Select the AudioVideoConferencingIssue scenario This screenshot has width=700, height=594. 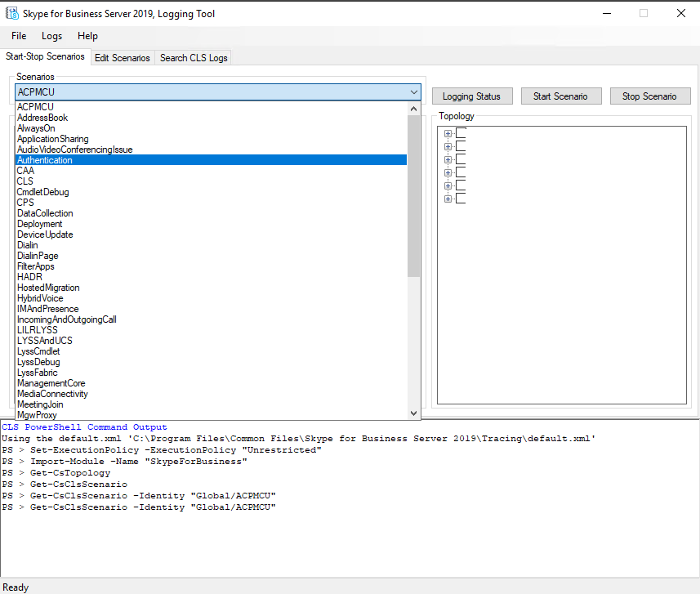pos(212,150)
